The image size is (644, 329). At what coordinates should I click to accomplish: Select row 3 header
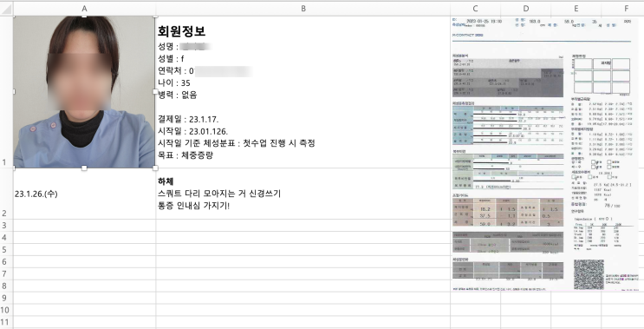tap(6, 225)
